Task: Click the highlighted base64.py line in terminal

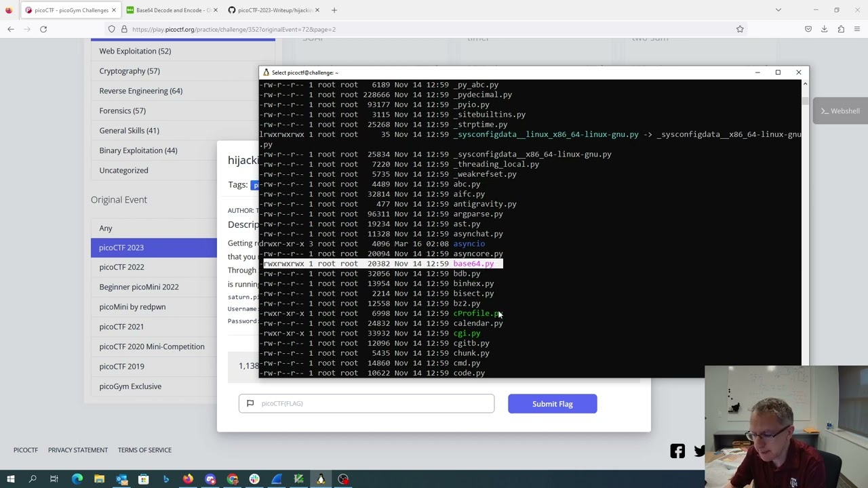Action: coord(382,264)
